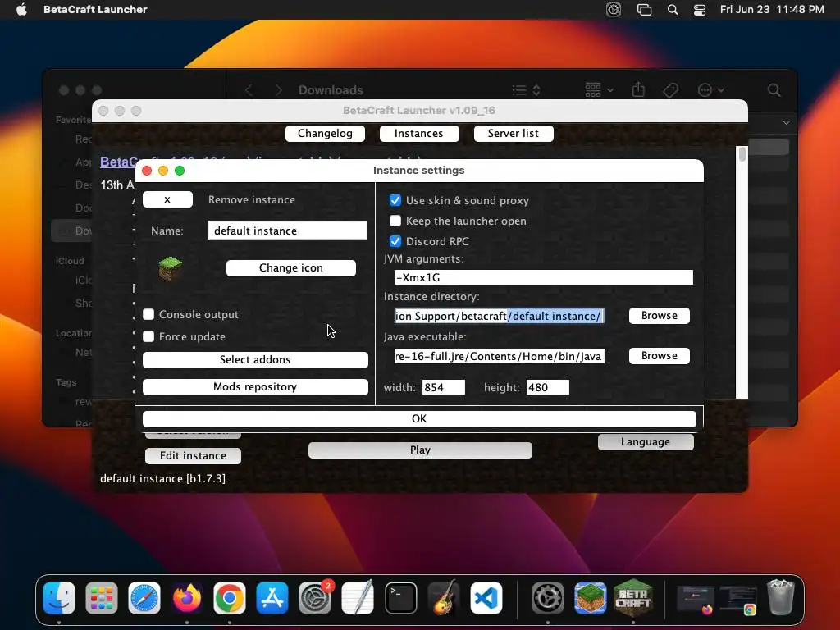Click the Instance directory path field
840x630 pixels.
(x=500, y=316)
